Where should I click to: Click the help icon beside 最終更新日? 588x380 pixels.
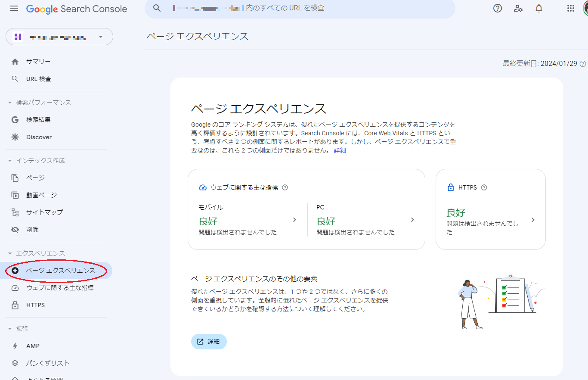[x=583, y=63]
